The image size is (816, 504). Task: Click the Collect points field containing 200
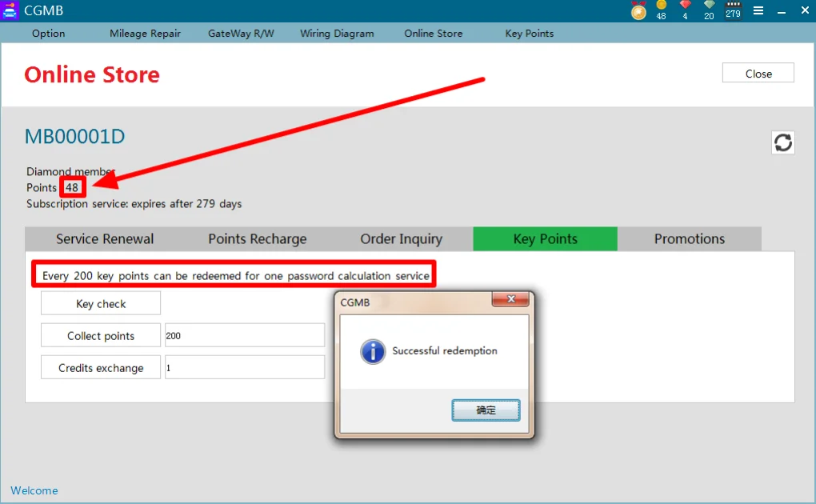pos(245,336)
